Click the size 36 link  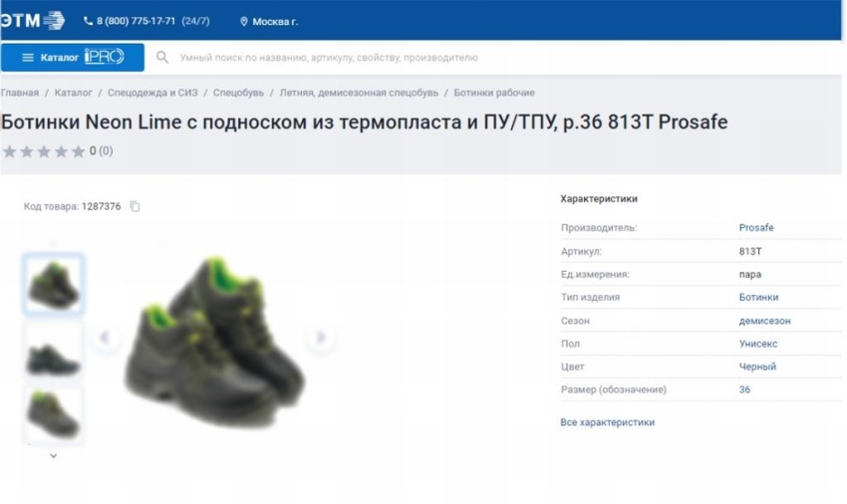point(744,389)
